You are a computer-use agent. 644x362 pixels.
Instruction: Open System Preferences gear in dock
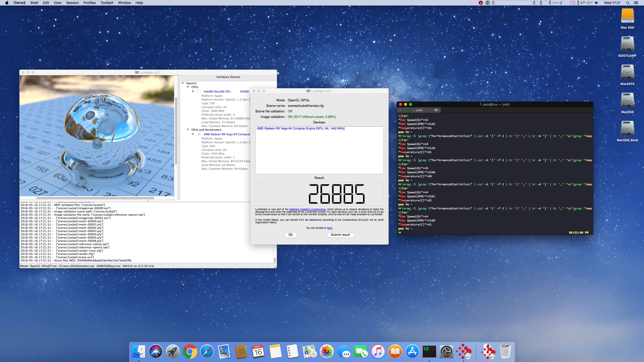tap(446, 351)
